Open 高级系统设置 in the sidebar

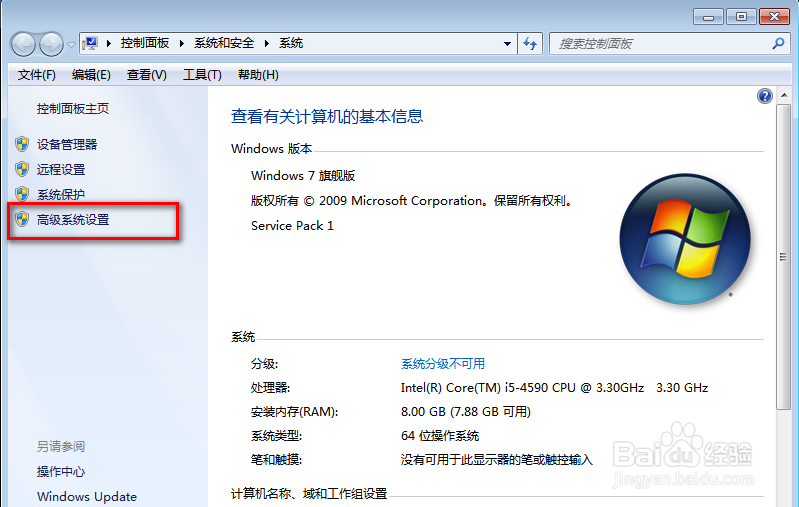[x=73, y=220]
